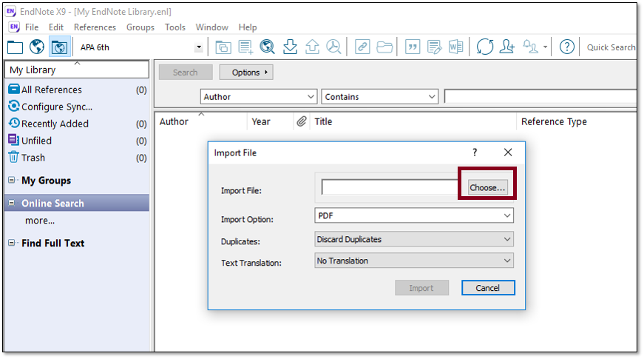Click the Sync Library circular arrows icon
Image resolution: width=644 pixels, height=359 pixels.
[485, 47]
